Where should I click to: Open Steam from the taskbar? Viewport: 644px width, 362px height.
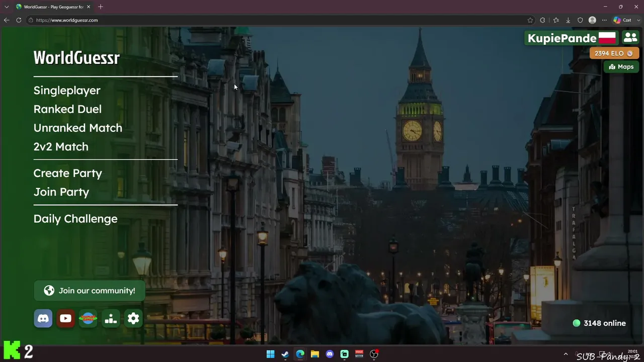point(285,354)
